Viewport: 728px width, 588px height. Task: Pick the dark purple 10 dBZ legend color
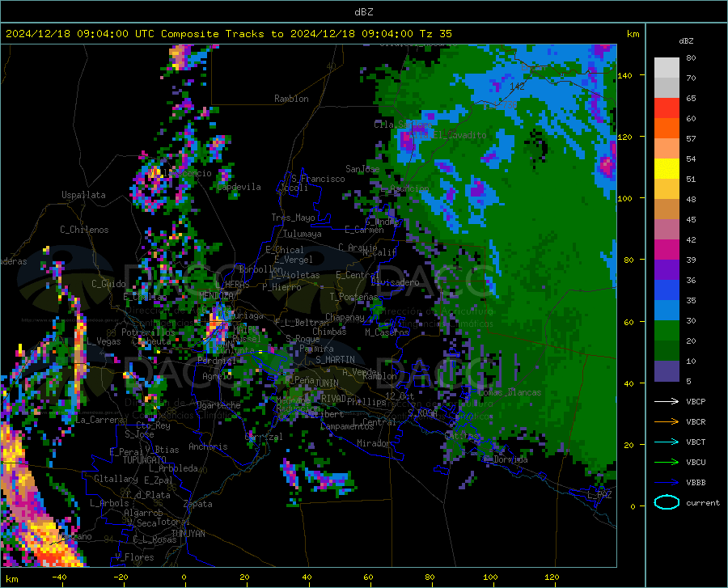pos(667,370)
